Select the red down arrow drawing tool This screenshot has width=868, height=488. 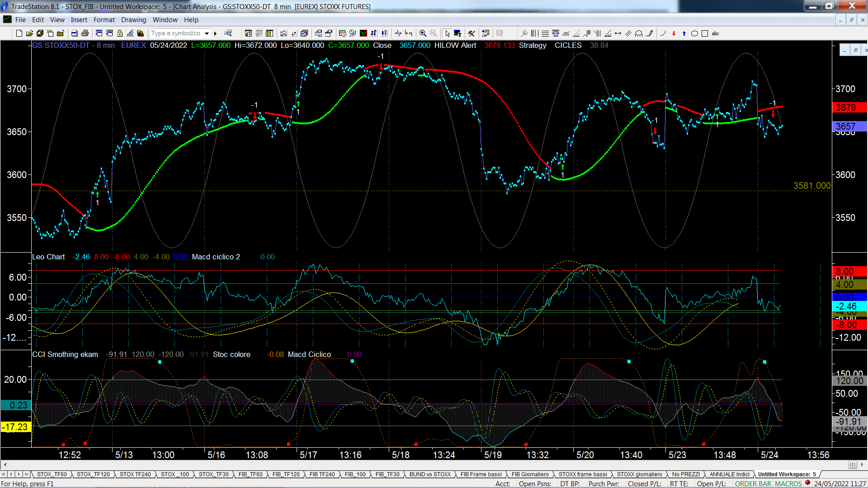point(674,33)
